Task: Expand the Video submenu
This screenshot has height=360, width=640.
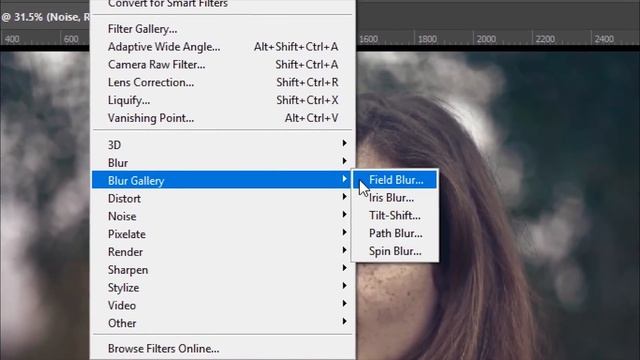Action: point(222,305)
